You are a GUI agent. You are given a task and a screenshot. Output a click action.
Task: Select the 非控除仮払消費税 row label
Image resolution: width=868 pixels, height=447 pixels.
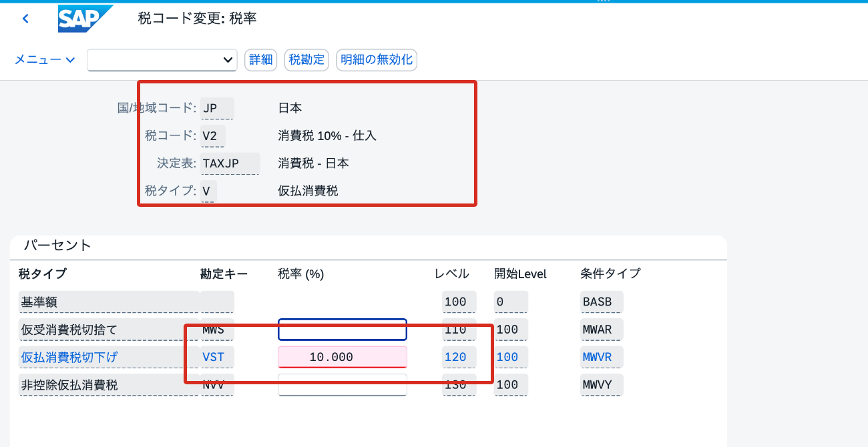coord(109,385)
